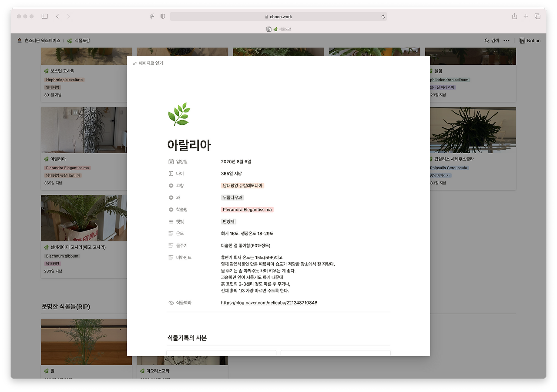Click the 열대지역 tag on the 보스턴 고사리 card
This screenshot has width=557, height=392.
pyautogui.click(x=52, y=87)
